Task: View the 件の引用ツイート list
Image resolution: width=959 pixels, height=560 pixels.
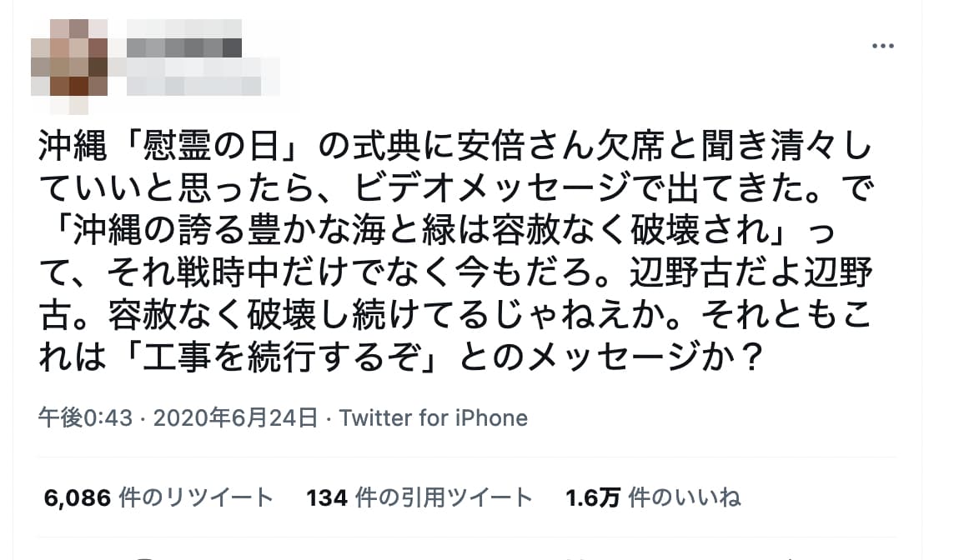Action: [x=444, y=498]
